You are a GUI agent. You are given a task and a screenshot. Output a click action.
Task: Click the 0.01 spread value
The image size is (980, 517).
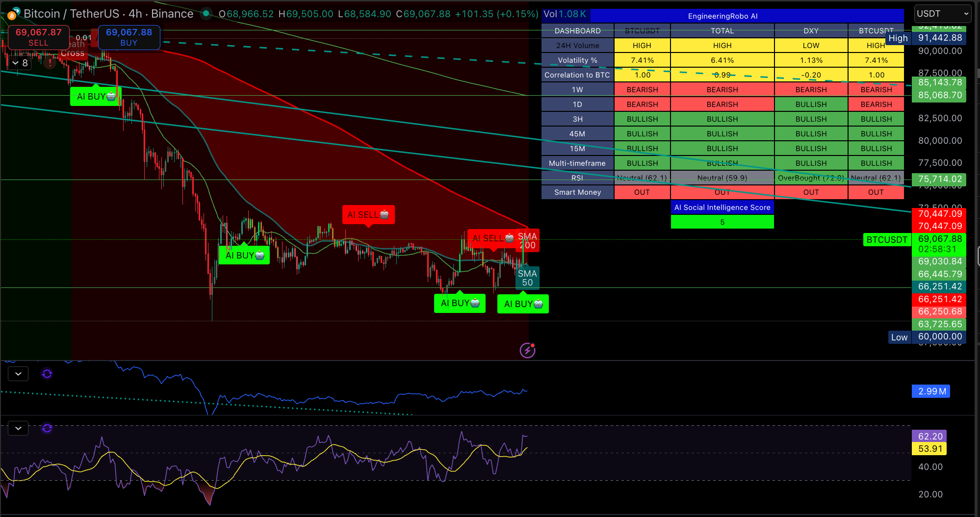83,37
